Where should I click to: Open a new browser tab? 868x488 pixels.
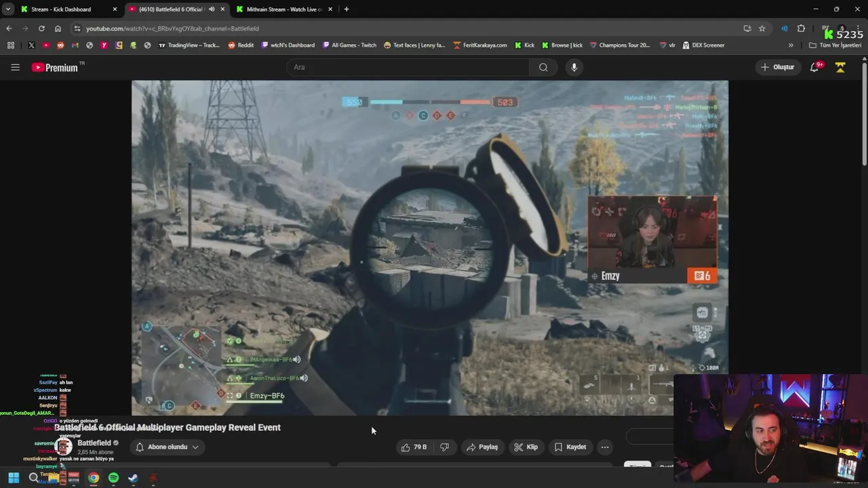coord(347,9)
